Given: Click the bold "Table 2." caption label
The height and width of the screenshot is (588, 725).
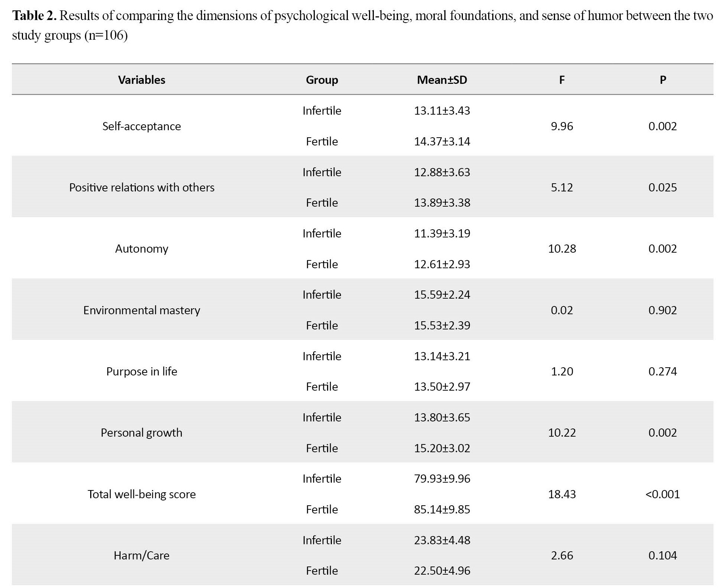Looking at the screenshot, I should click(35, 16).
